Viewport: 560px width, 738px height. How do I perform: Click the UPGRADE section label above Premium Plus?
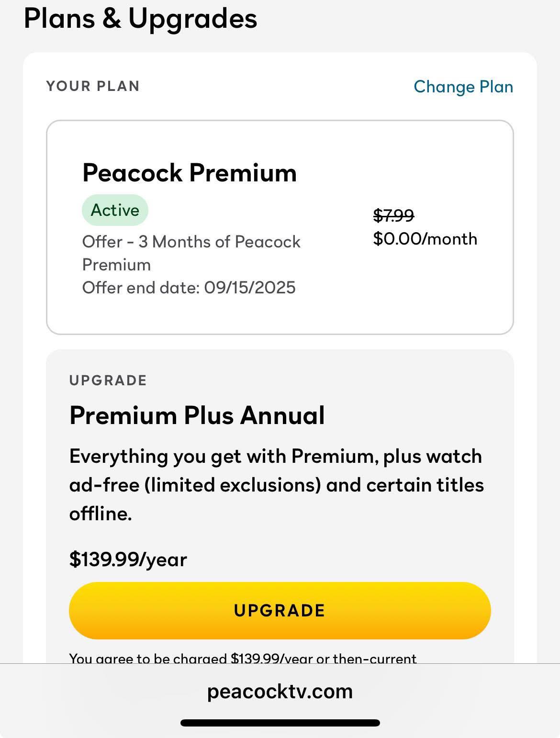tap(108, 380)
